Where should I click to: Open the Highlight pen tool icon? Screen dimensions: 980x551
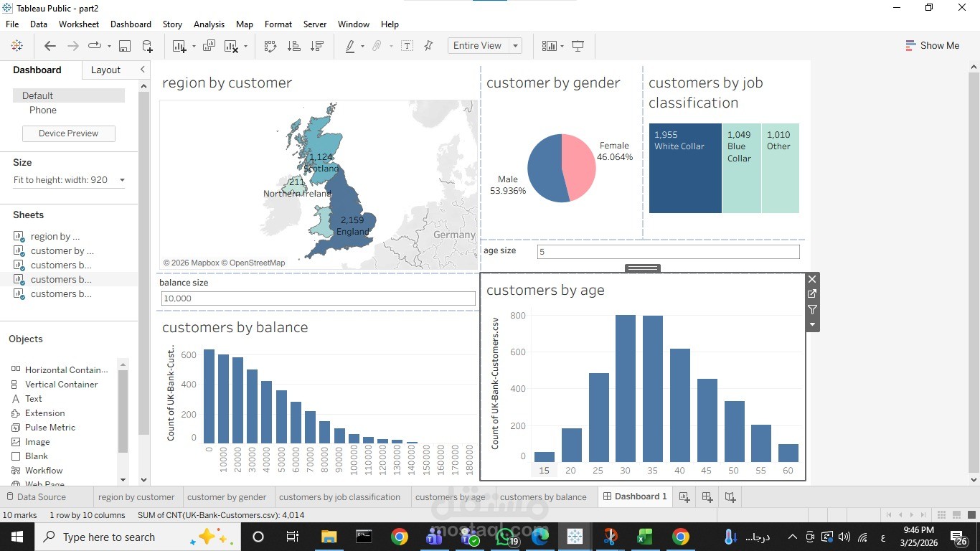tap(350, 45)
